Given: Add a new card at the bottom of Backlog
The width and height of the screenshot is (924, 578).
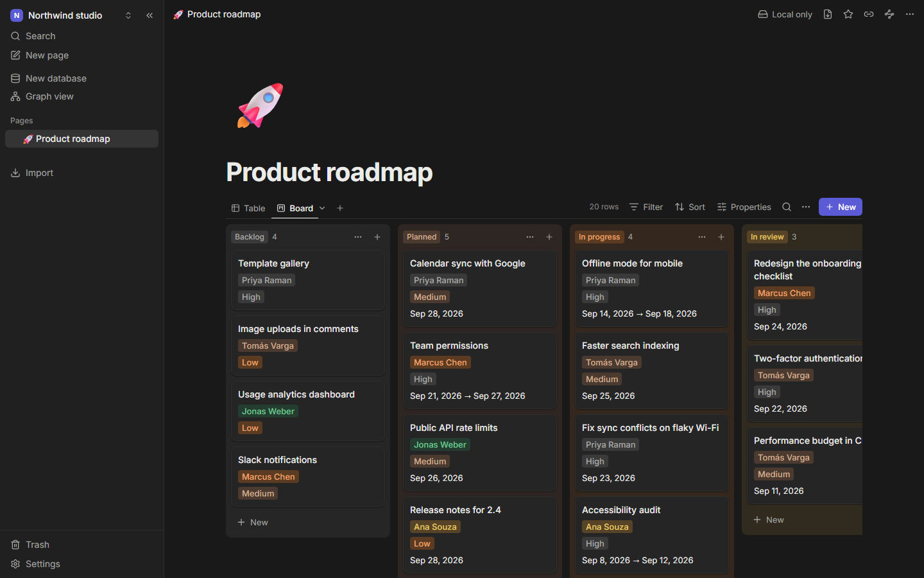Looking at the screenshot, I should [x=308, y=522].
